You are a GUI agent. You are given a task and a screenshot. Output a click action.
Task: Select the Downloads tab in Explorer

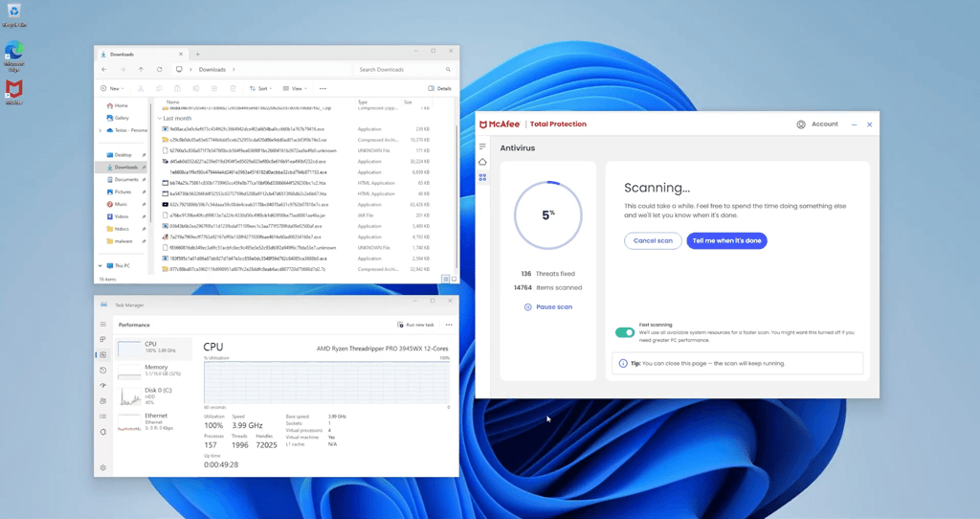tap(142, 55)
